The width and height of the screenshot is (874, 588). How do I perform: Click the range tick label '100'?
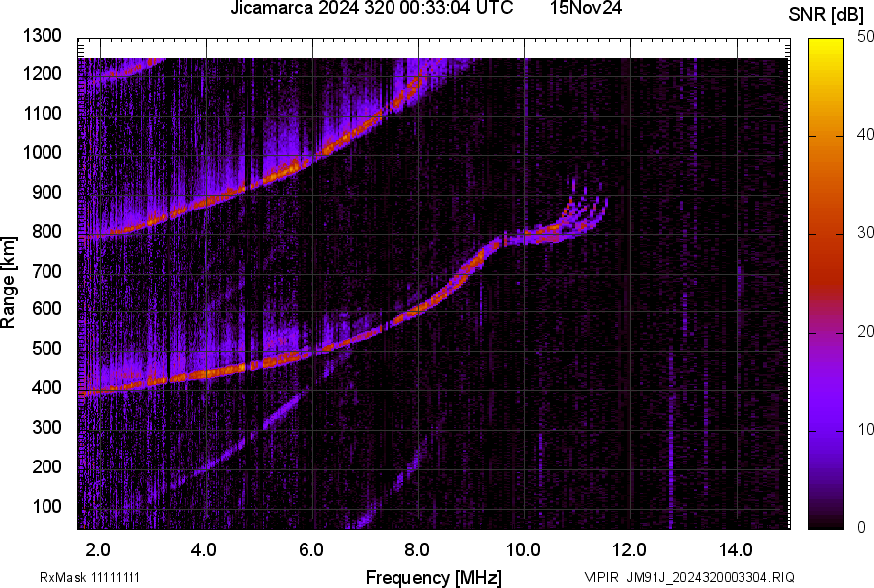(x=46, y=506)
